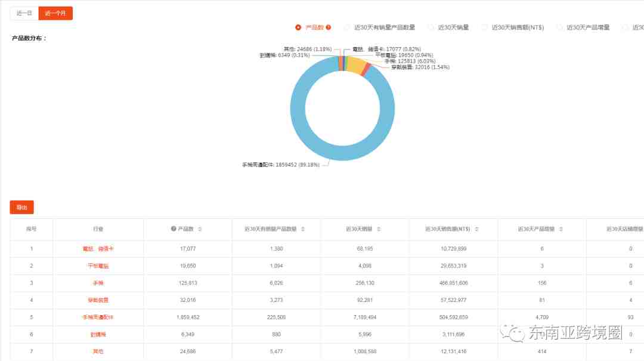This screenshot has height=361, width=644.
Task: Open the 手機 industry link in table
Action: pos(98,283)
